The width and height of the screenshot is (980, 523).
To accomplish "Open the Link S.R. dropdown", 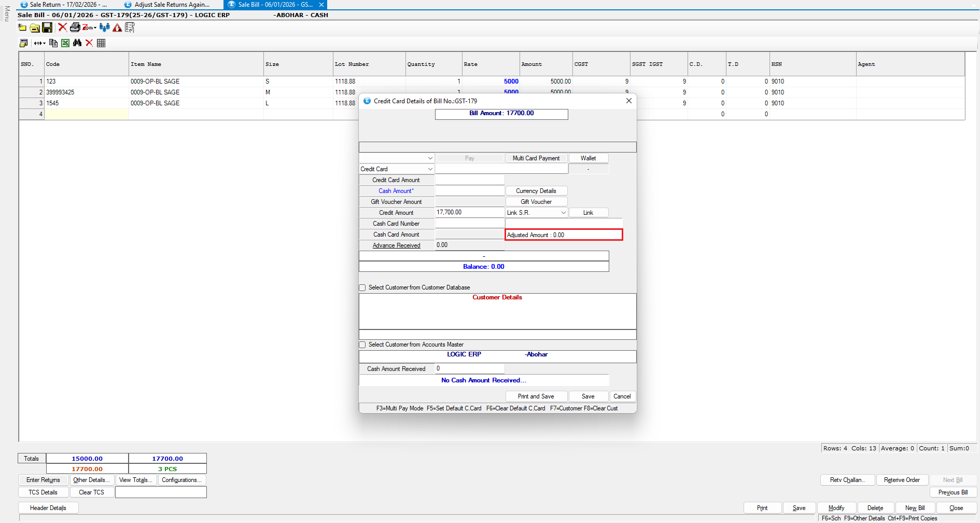I will coord(563,213).
